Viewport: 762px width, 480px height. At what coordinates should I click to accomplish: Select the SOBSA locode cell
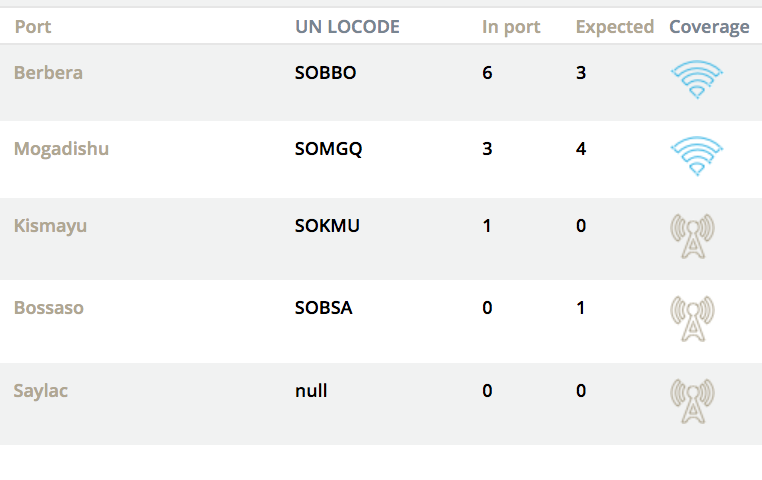324,308
